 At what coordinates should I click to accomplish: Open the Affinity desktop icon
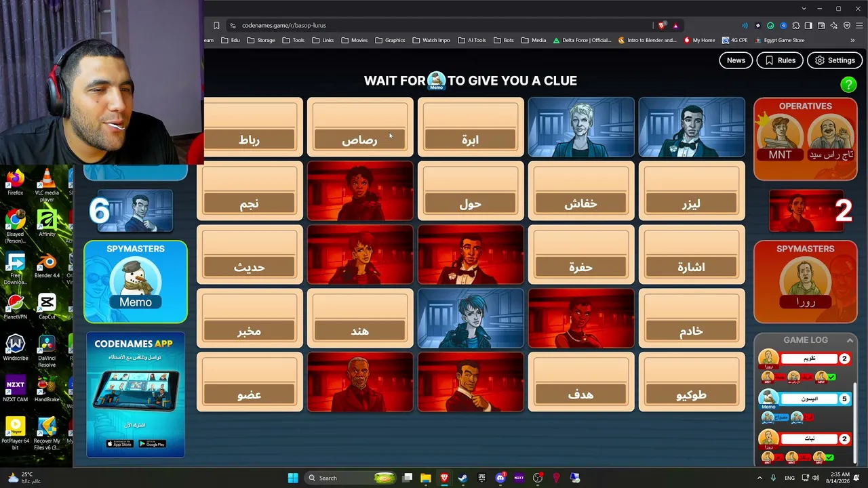pos(47,223)
